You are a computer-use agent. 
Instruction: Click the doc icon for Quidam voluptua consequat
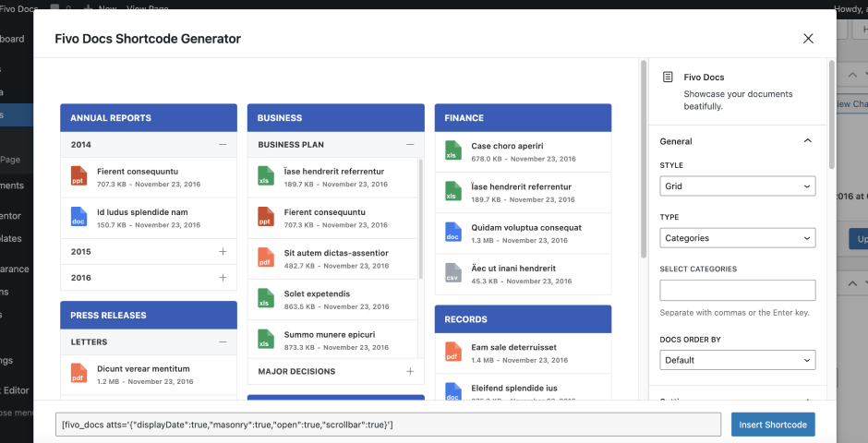pos(453,233)
